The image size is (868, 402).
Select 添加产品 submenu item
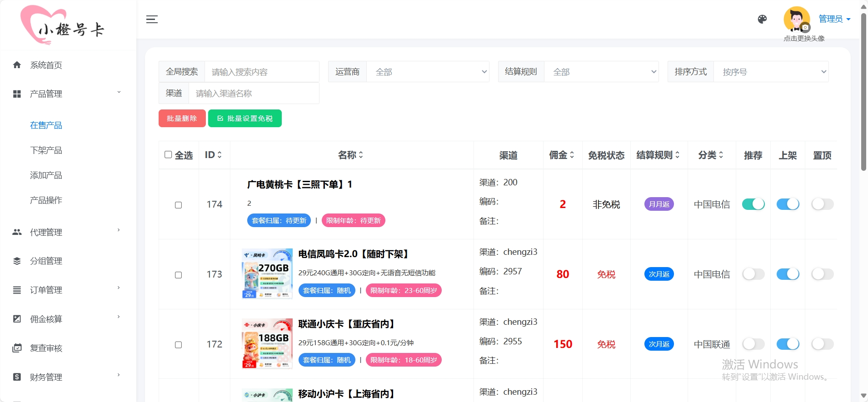coord(46,175)
